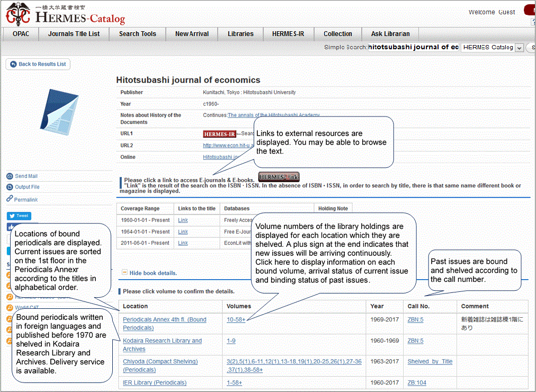Open the Collection tab

point(338,34)
